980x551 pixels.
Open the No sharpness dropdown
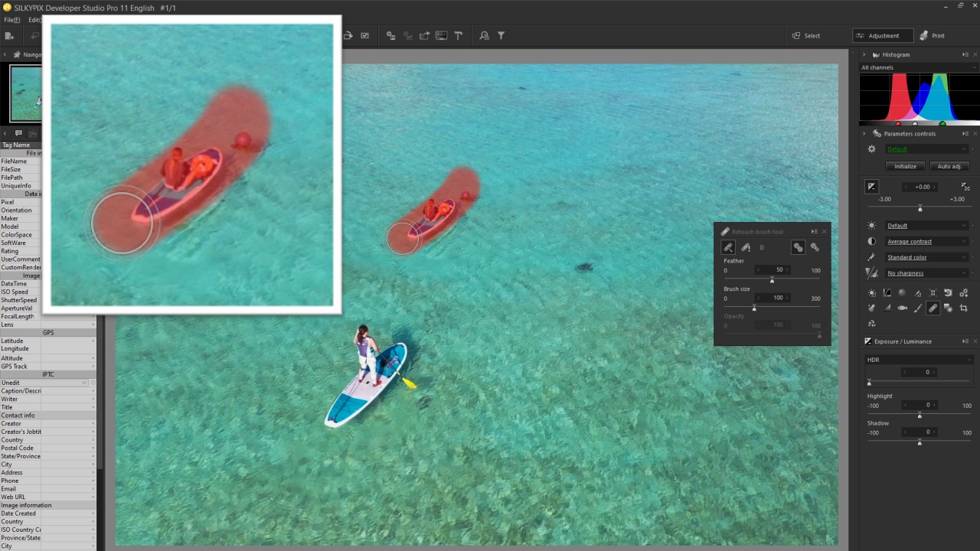coord(926,273)
